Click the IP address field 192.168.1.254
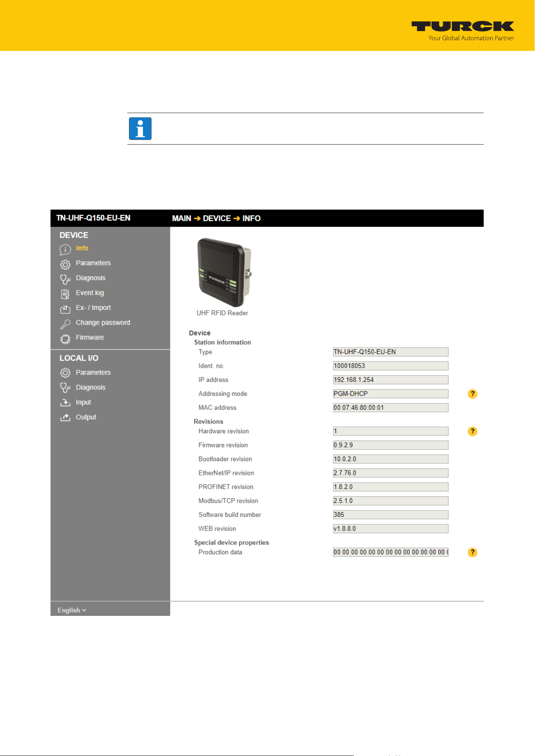 click(x=391, y=380)
